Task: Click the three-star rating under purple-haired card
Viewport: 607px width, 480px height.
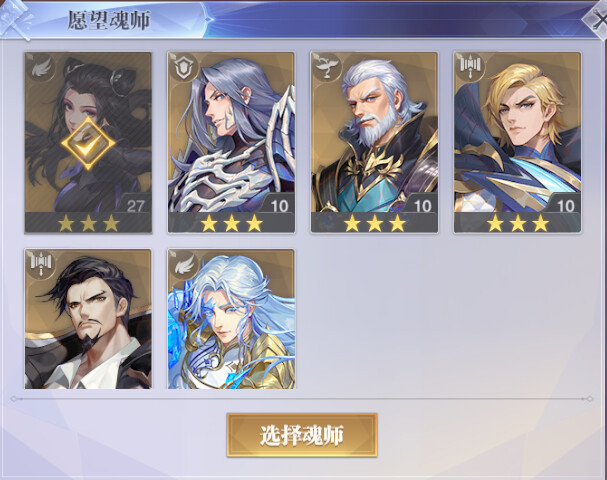Action: coord(231,223)
